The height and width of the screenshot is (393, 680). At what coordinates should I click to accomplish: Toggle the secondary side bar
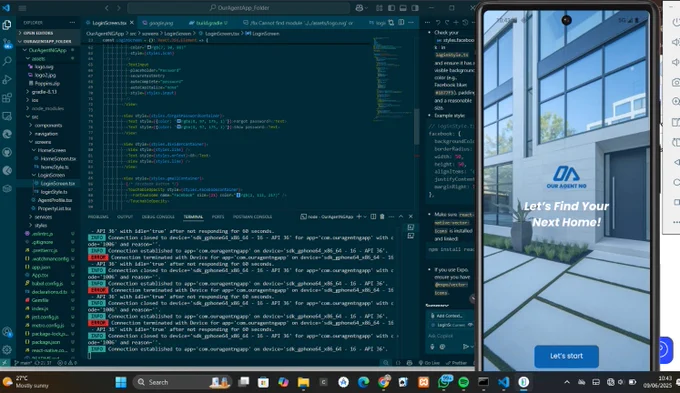[x=415, y=8]
